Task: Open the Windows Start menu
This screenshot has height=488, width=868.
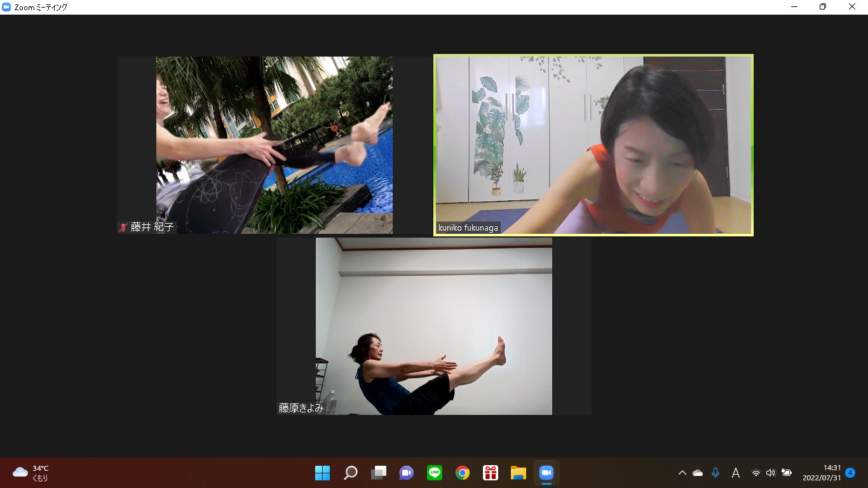Action: coord(323,473)
